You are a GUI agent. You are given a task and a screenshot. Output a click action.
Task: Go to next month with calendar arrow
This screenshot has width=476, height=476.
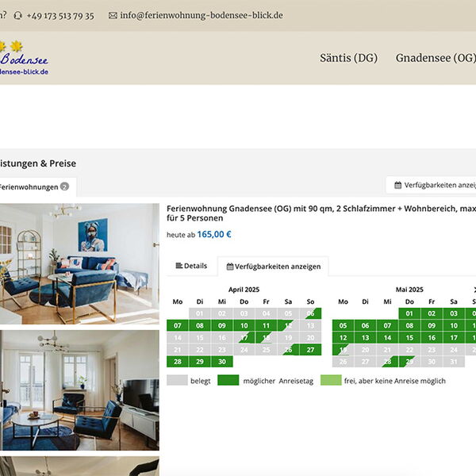(474, 290)
